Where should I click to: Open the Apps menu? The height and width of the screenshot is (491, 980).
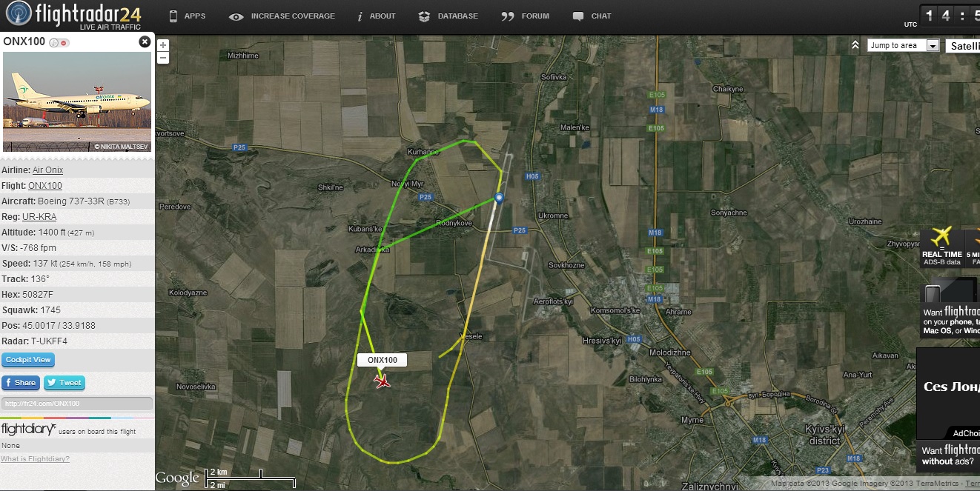pos(187,16)
